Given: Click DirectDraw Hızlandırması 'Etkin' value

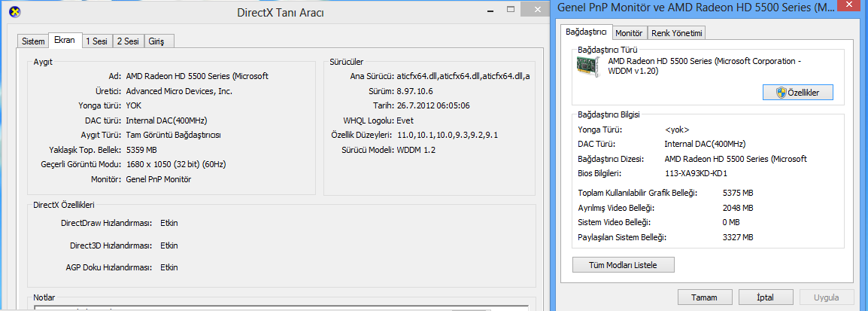Looking at the screenshot, I should (x=168, y=223).
